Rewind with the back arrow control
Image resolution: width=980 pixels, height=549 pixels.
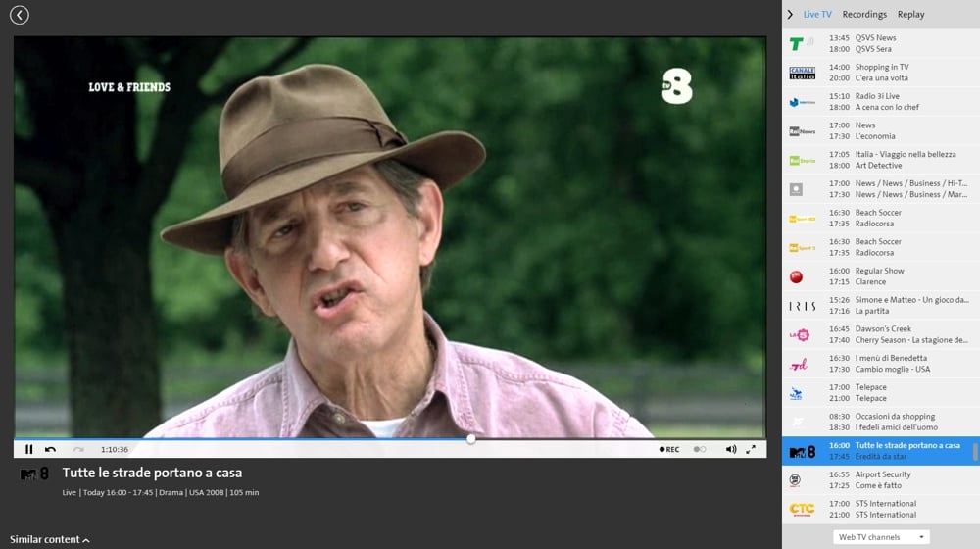click(51, 449)
